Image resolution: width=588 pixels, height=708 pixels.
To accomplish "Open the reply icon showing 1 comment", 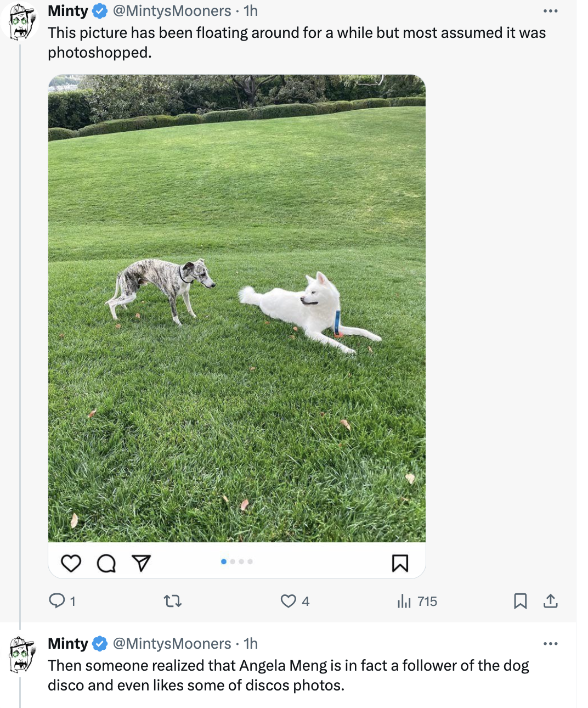I will click(62, 601).
